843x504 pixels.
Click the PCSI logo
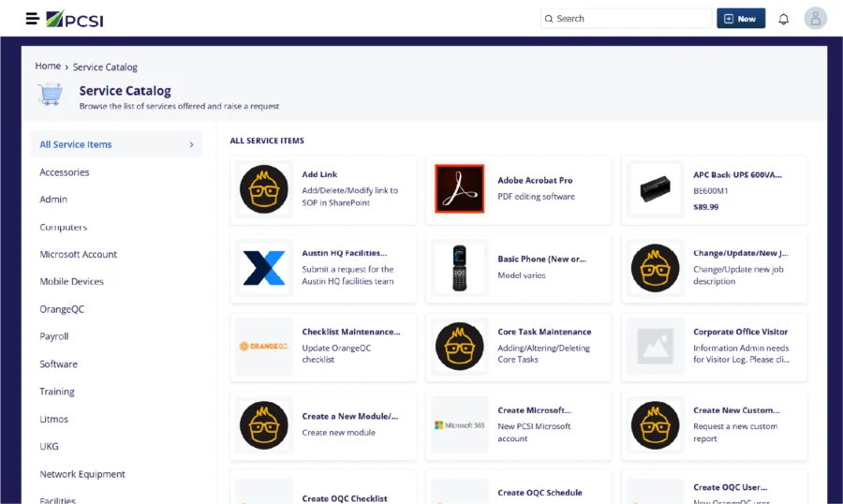pyautogui.click(x=75, y=20)
